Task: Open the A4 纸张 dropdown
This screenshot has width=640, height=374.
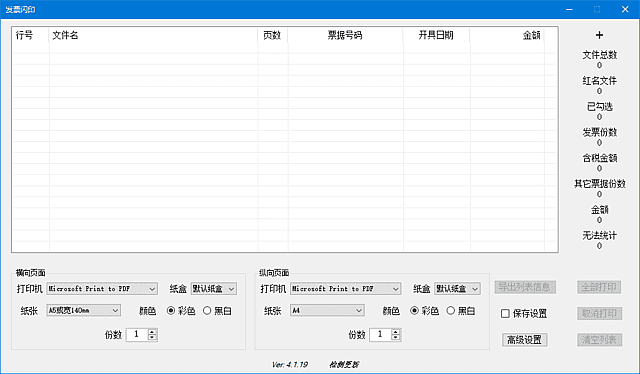Action: click(x=327, y=310)
